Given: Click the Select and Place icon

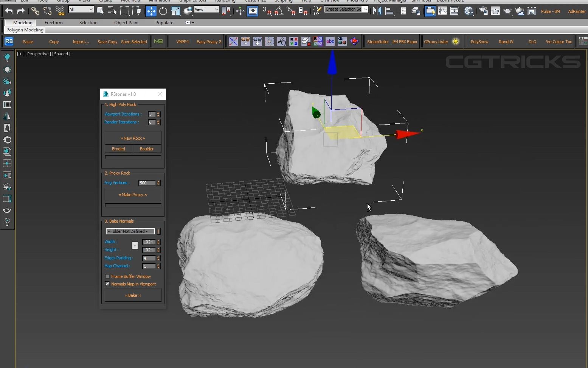Looking at the screenshot, I should [x=188, y=11].
